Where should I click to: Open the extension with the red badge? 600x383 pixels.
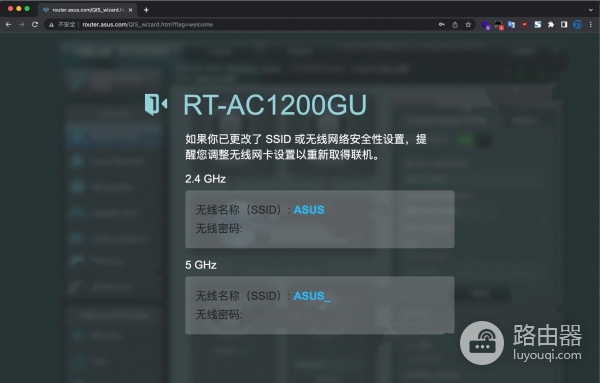(x=498, y=25)
